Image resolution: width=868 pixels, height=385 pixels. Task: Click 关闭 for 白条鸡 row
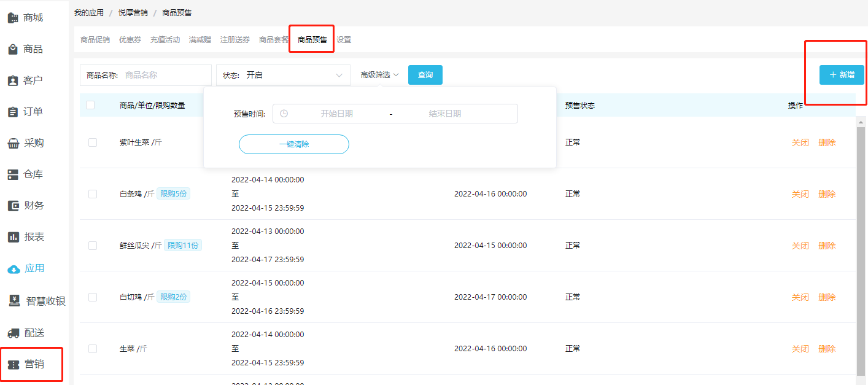[x=800, y=194]
